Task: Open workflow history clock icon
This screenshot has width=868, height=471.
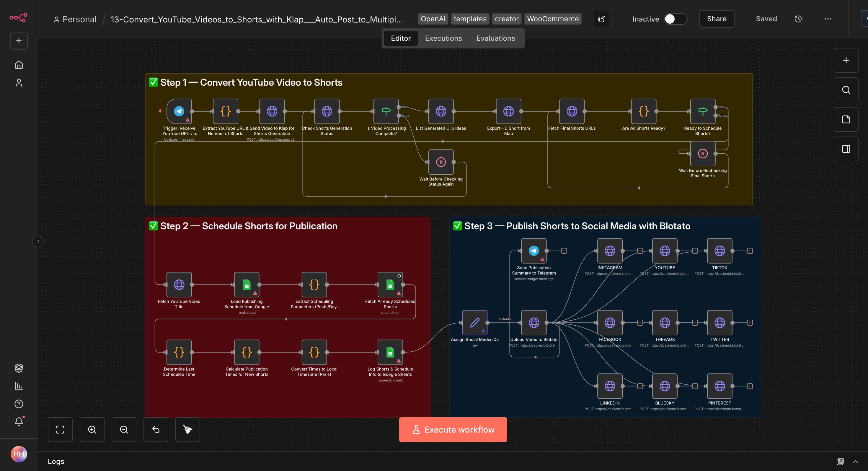Action: (x=798, y=19)
